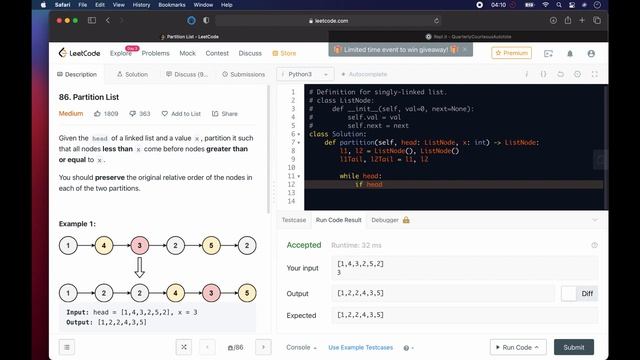Open the playground icon next to Premium
640x360 pixels.
tap(548, 53)
